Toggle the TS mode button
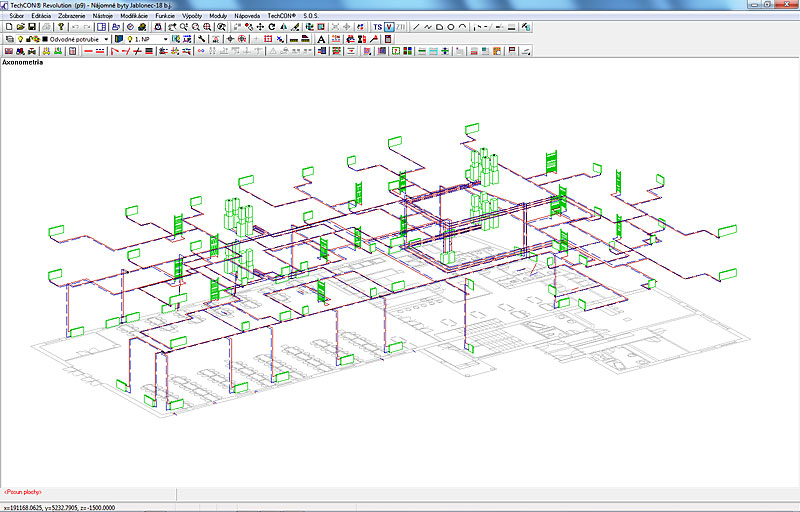 point(377,27)
